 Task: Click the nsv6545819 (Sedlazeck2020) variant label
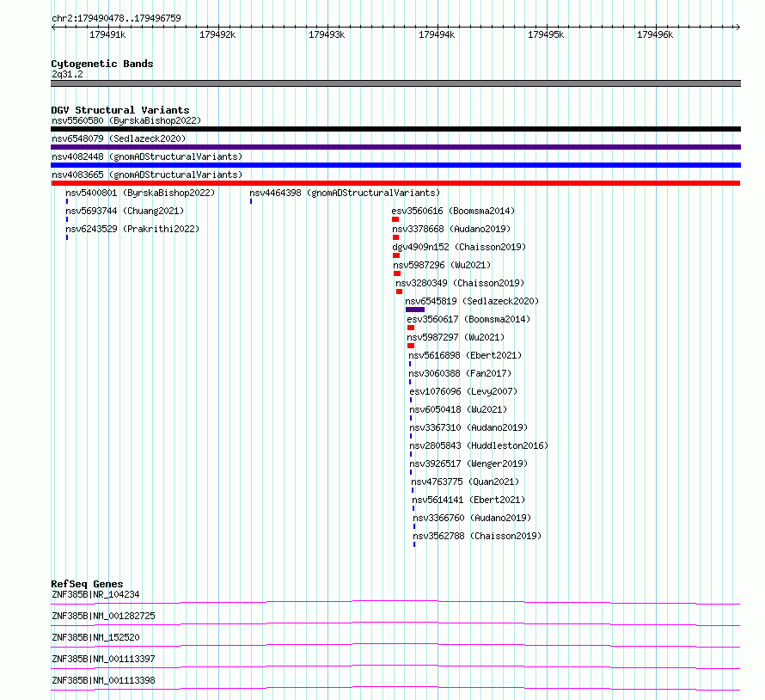[472, 301]
